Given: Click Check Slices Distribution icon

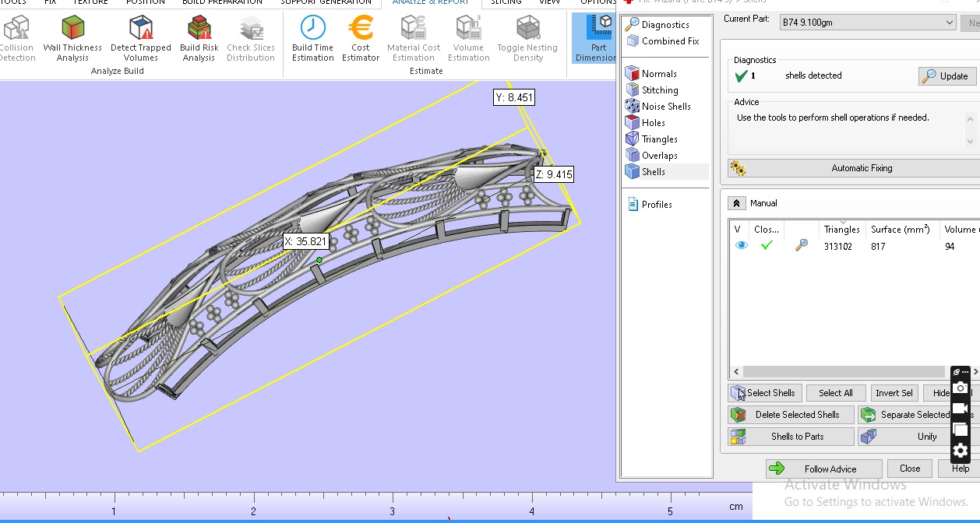Looking at the screenshot, I should click(251, 39).
